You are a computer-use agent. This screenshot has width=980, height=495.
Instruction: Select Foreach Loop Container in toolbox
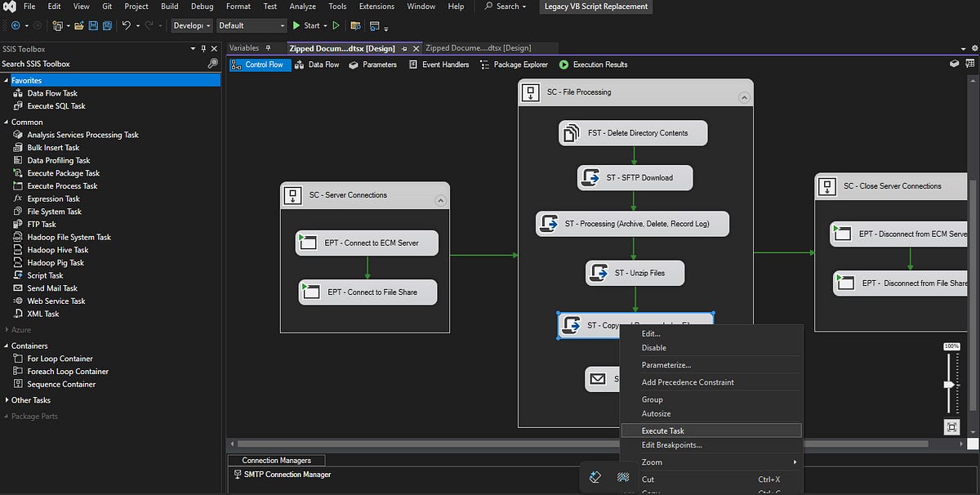coord(67,372)
